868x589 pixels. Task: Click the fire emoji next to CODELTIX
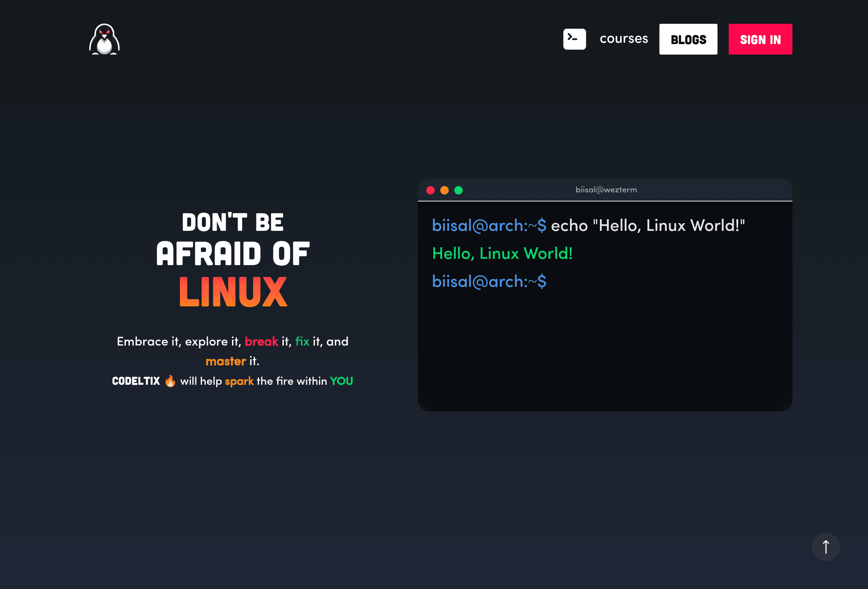170,381
